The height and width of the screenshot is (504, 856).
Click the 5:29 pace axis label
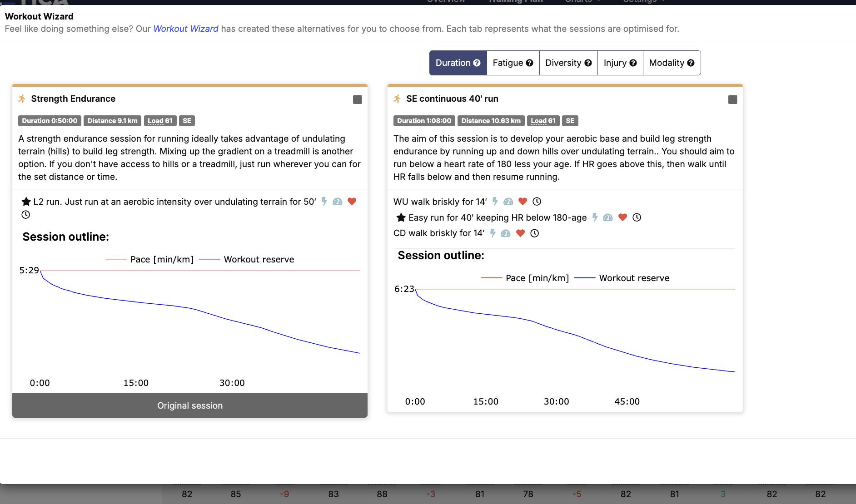(x=29, y=270)
